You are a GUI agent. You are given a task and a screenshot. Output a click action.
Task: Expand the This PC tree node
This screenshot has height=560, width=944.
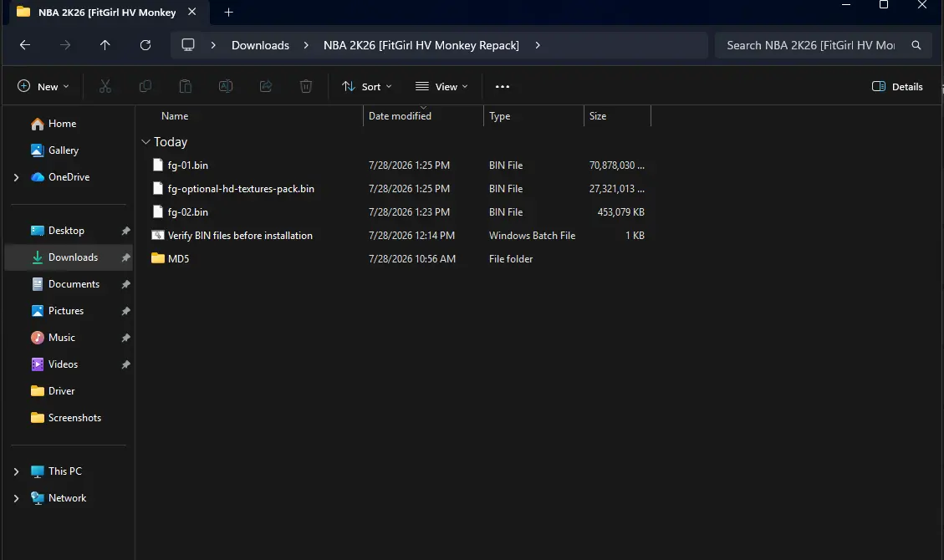point(16,471)
